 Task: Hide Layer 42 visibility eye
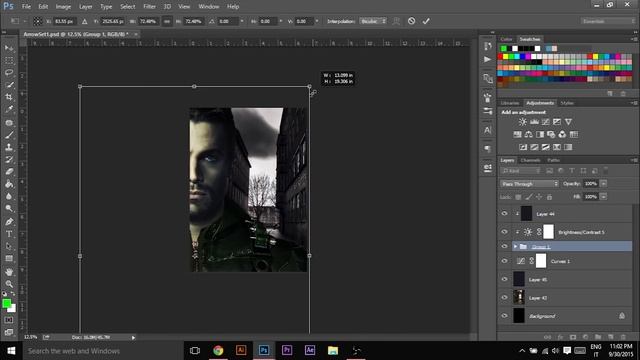pos(504,298)
